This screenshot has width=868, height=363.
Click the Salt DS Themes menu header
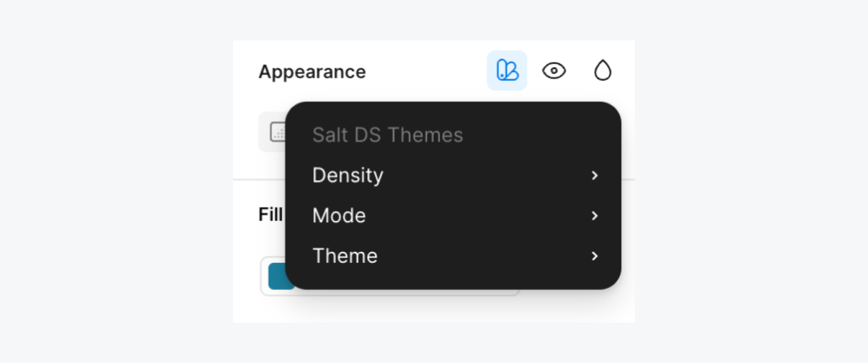point(387,135)
